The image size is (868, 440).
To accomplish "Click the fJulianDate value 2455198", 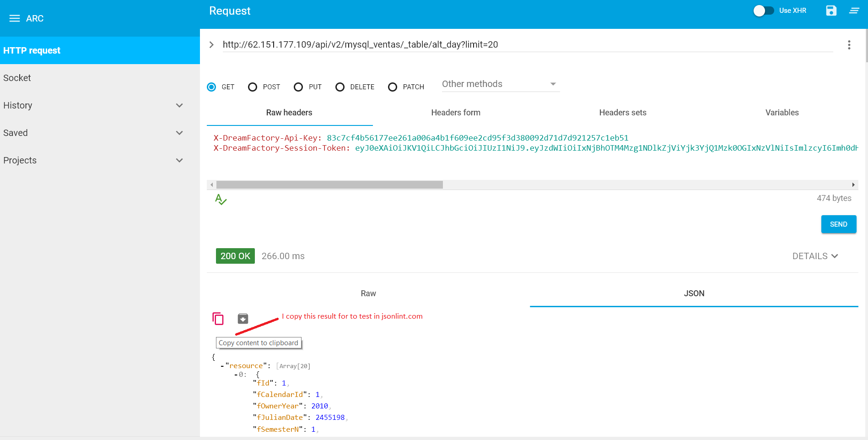I will click(x=330, y=418).
